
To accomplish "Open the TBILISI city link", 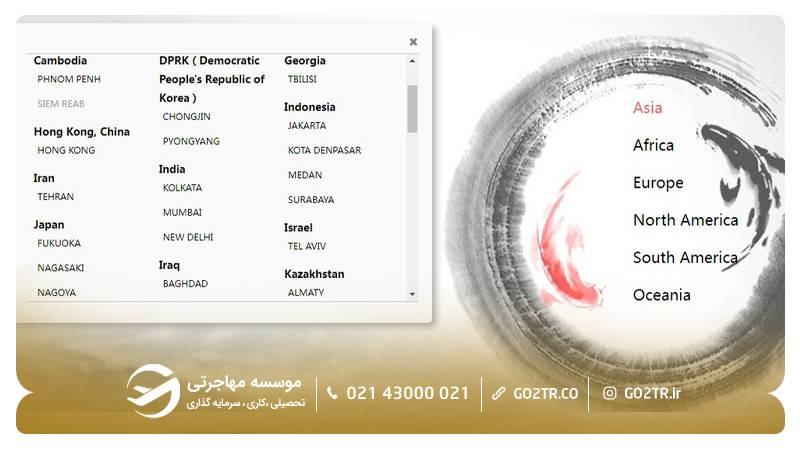I will coord(302,79).
